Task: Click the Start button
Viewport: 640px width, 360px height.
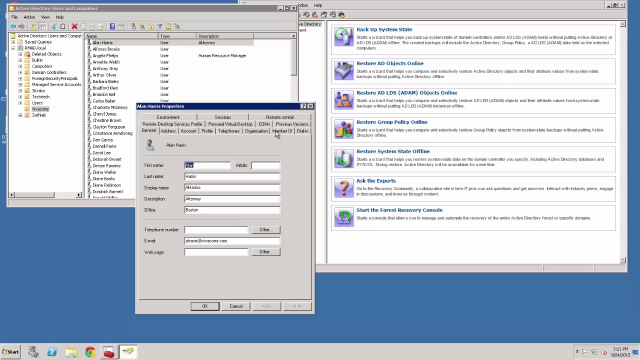Action: tap(11, 352)
